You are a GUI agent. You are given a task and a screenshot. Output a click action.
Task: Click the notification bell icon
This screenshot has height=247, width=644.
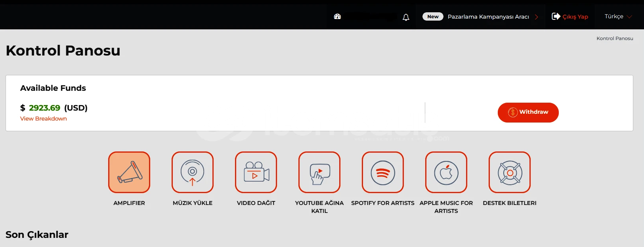[x=406, y=17]
